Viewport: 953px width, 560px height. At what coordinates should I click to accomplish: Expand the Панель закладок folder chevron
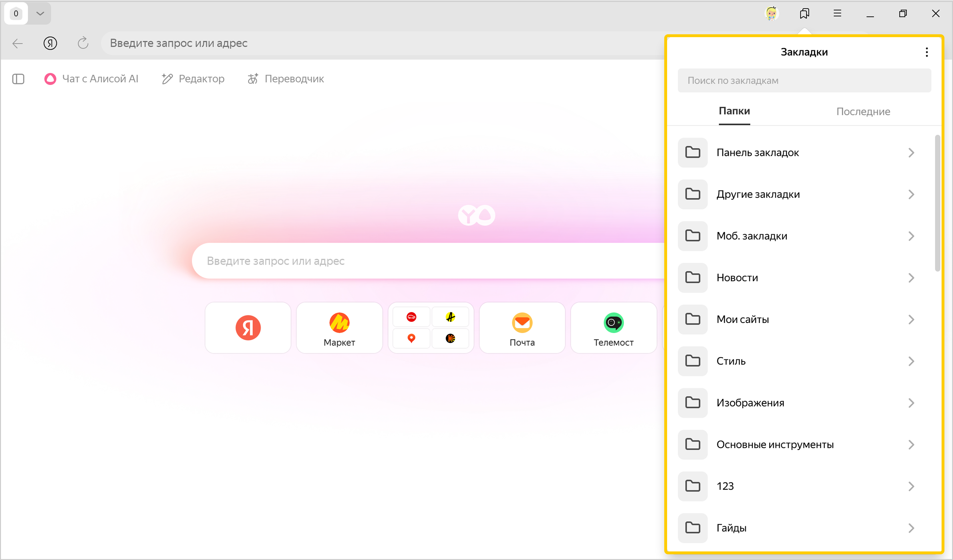(x=911, y=153)
